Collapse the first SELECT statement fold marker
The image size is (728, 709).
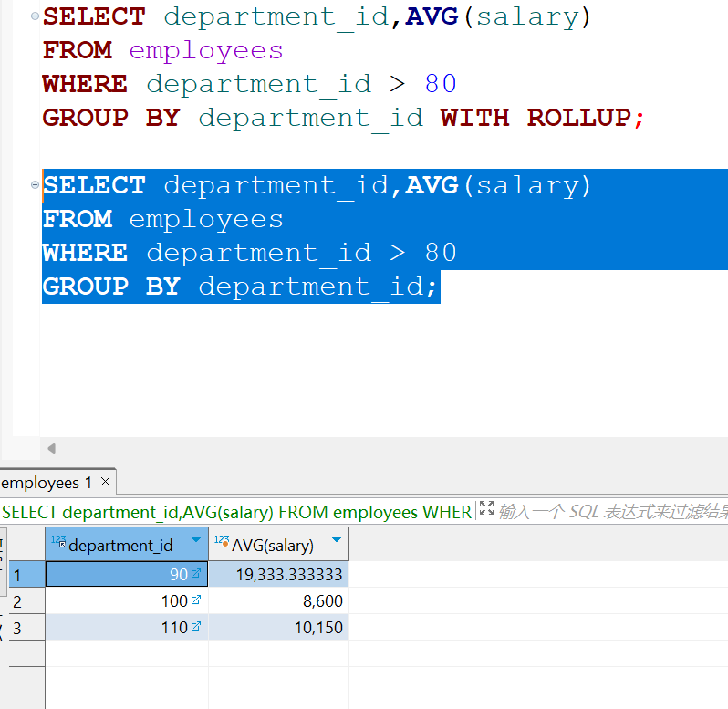coord(35,17)
